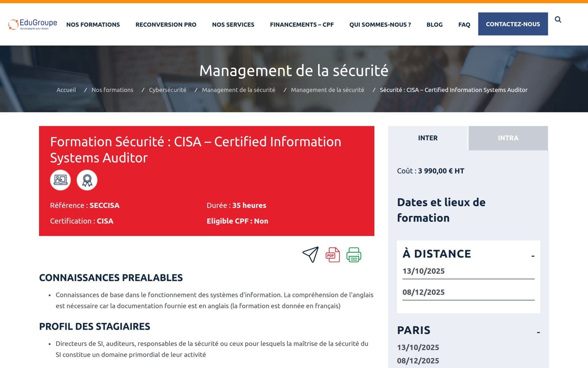
Task: Select 13/10/2025 date under À DISTANCE
Action: 423,271
